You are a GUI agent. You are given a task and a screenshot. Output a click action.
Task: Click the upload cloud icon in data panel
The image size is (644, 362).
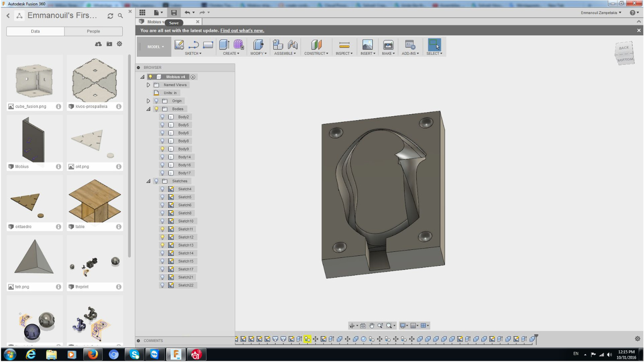coord(98,44)
